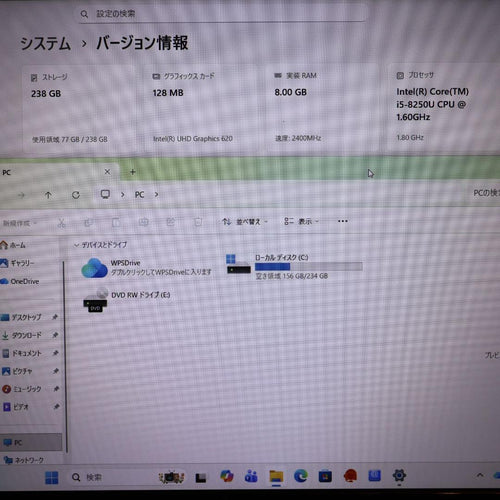Viewport: 500px width, 500px height.
Task: Click the Paste icon in toolbar
Action: [116, 222]
